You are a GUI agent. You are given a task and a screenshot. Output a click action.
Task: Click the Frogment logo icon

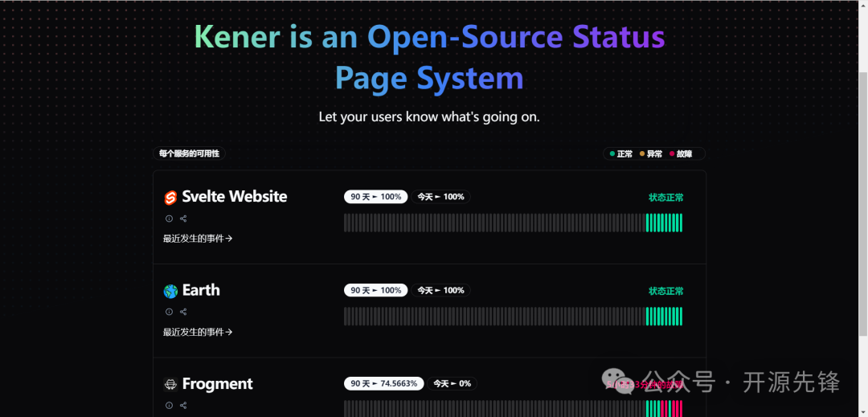click(x=170, y=384)
